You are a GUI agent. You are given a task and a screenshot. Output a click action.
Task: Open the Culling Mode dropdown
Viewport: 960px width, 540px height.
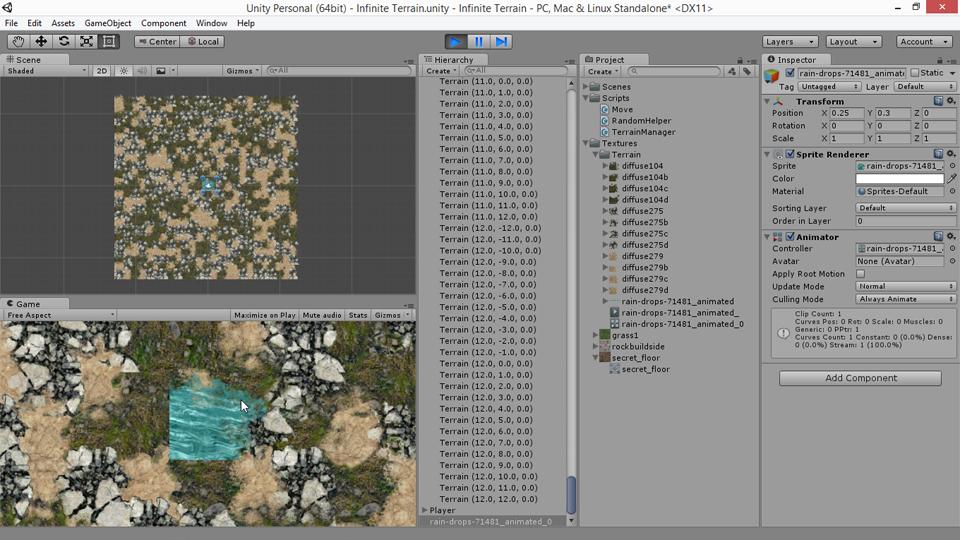click(905, 299)
